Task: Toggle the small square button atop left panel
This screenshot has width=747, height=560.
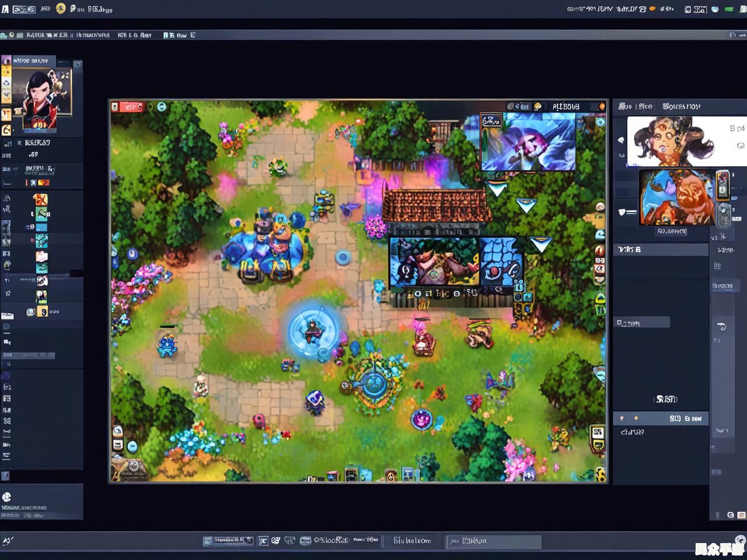Action: point(78,64)
